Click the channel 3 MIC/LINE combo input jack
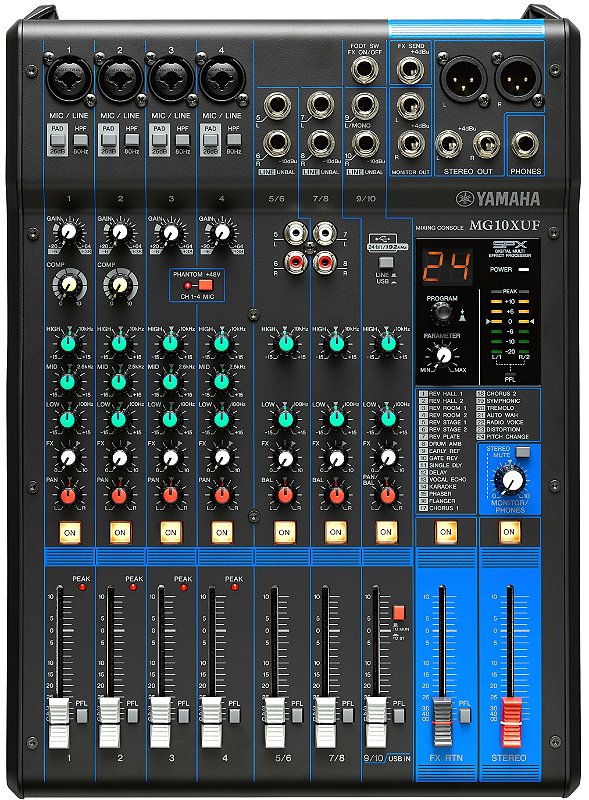Image resolution: width=589 pixels, height=800 pixels. coord(171,78)
